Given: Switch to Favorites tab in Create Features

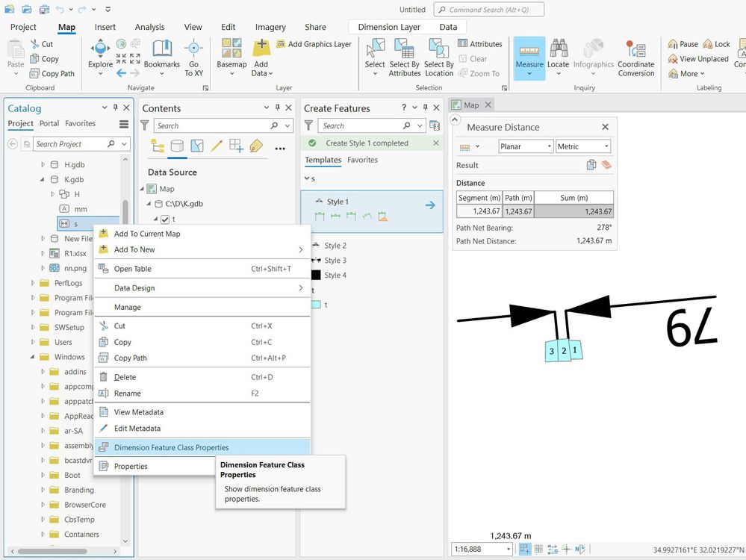Looking at the screenshot, I should [x=362, y=160].
